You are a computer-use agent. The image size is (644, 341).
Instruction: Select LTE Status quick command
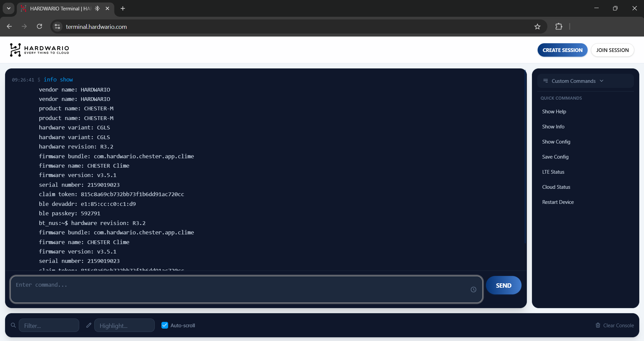click(x=553, y=172)
